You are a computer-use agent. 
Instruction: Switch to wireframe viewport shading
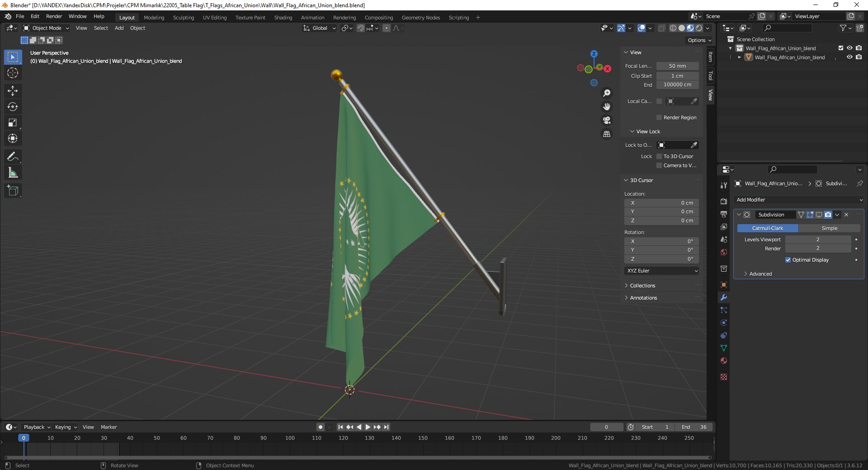[x=673, y=28]
